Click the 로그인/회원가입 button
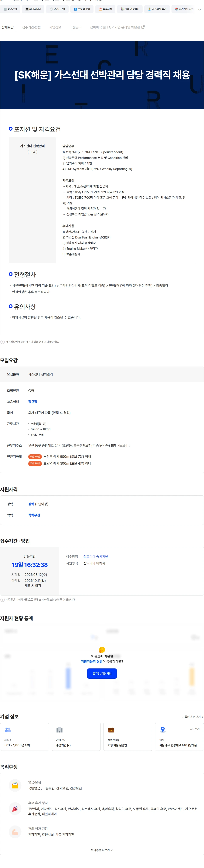The width and height of the screenshot is (204, 868). (102, 673)
